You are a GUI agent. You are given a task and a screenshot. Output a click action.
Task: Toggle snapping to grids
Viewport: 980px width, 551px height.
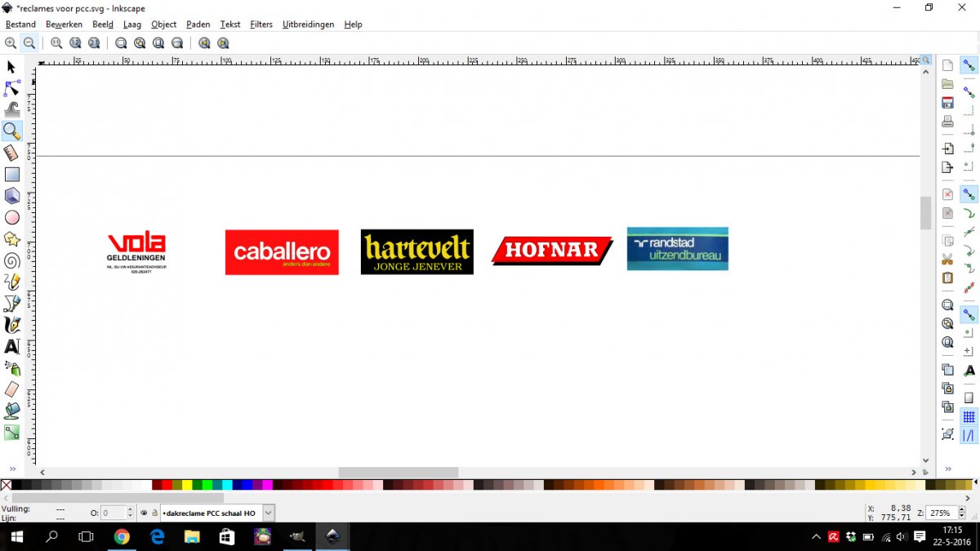[x=969, y=417]
